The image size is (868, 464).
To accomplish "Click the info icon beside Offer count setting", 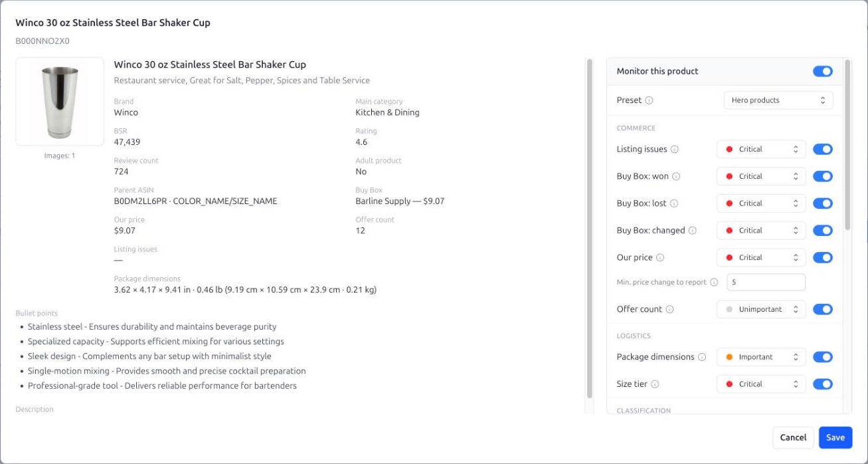I will click(669, 310).
